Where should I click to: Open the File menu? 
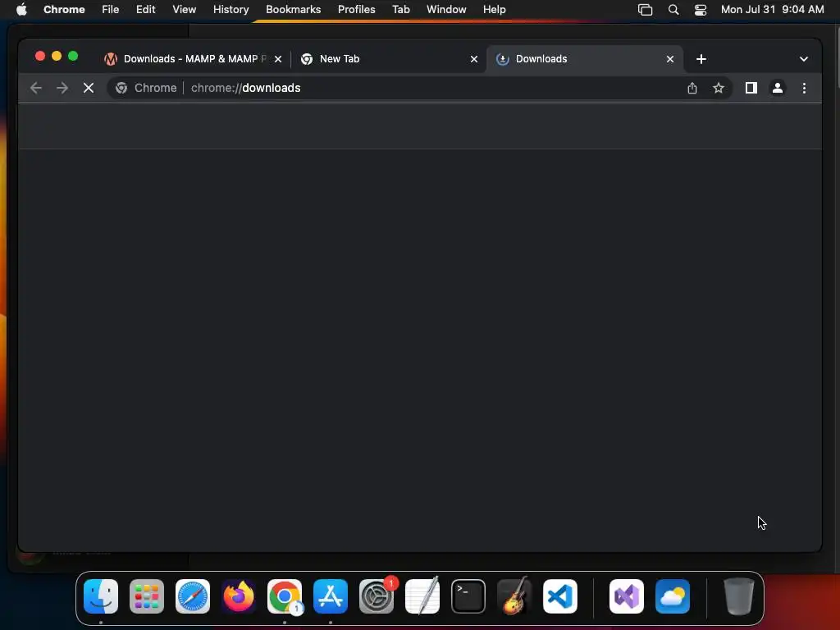click(111, 10)
